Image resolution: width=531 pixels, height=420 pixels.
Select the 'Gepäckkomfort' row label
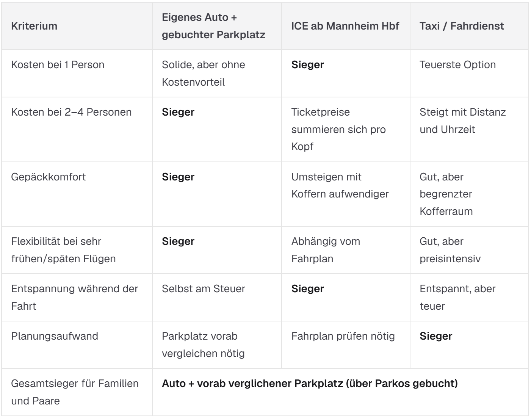click(49, 177)
